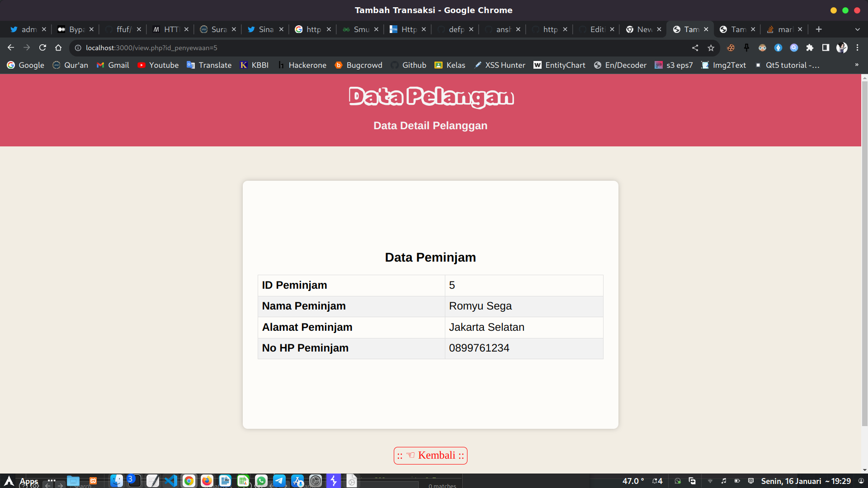Open a new tab with plus button
The image size is (868, 488).
818,29
